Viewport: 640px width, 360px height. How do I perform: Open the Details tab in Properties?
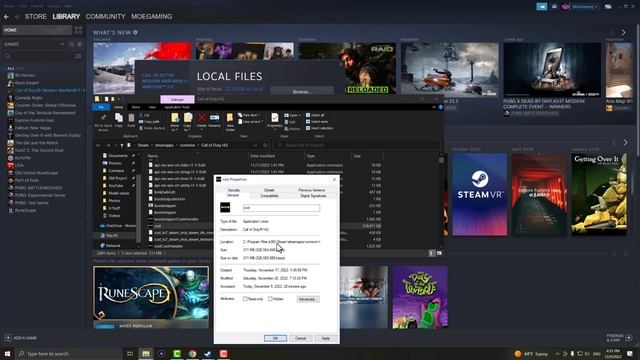[269, 190]
